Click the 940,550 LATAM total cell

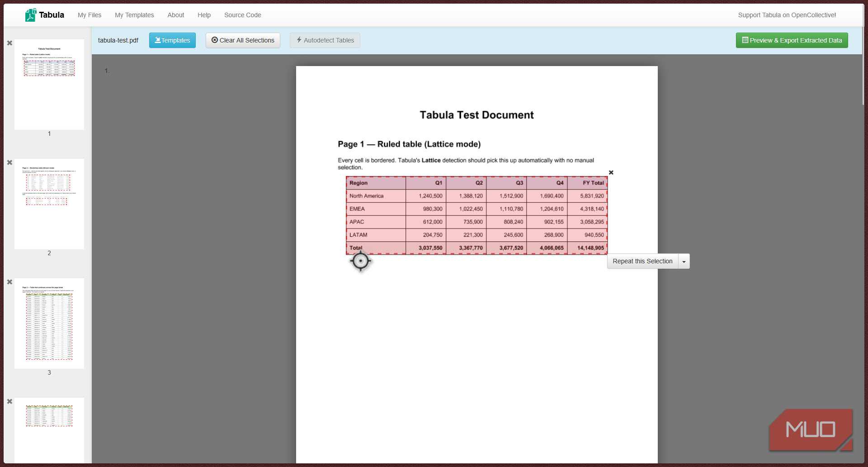tap(587, 235)
